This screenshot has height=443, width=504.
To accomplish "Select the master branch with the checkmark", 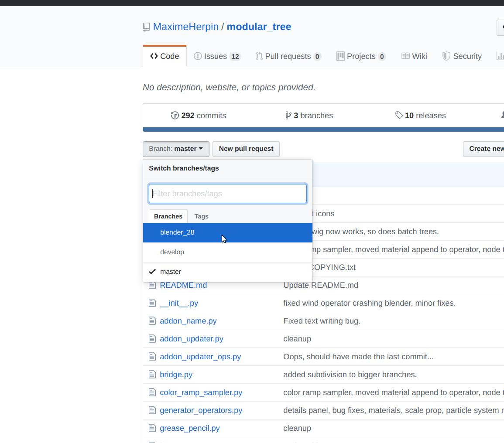I will pyautogui.click(x=171, y=271).
